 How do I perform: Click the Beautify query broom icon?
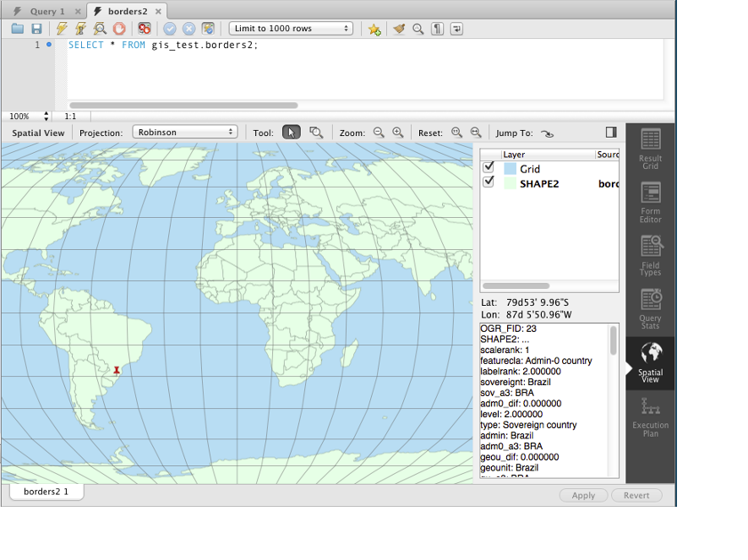(399, 29)
